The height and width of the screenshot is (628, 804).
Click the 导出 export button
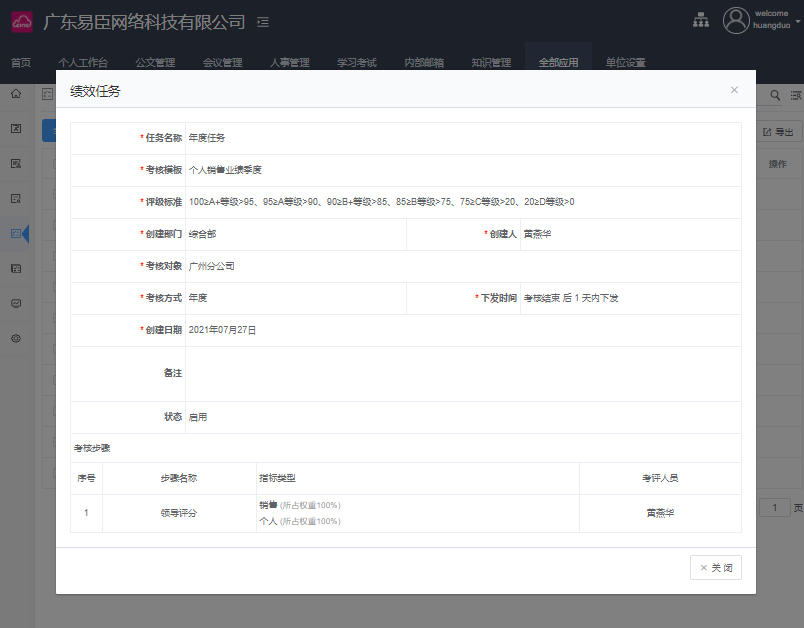click(778, 132)
